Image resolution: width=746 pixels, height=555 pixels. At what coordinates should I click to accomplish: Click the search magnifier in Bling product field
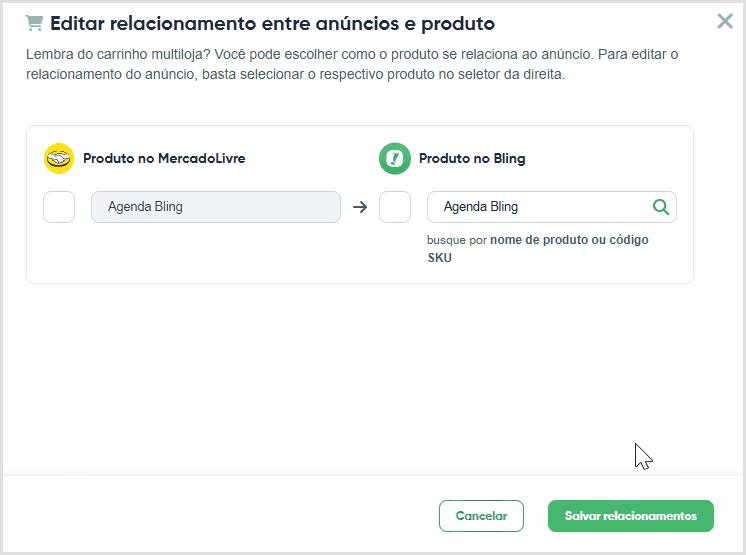tap(660, 207)
